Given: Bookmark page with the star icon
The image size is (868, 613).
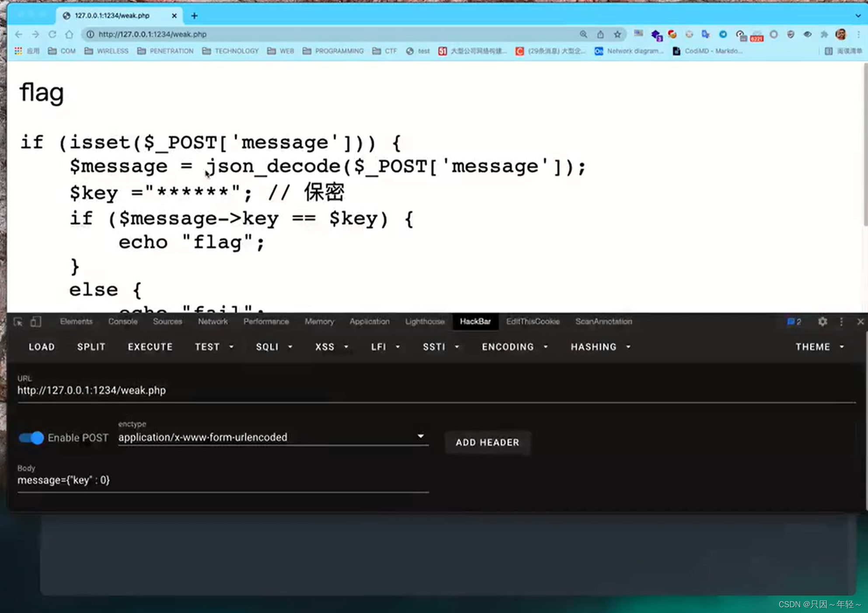Looking at the screenshot, I should (617, 34).
